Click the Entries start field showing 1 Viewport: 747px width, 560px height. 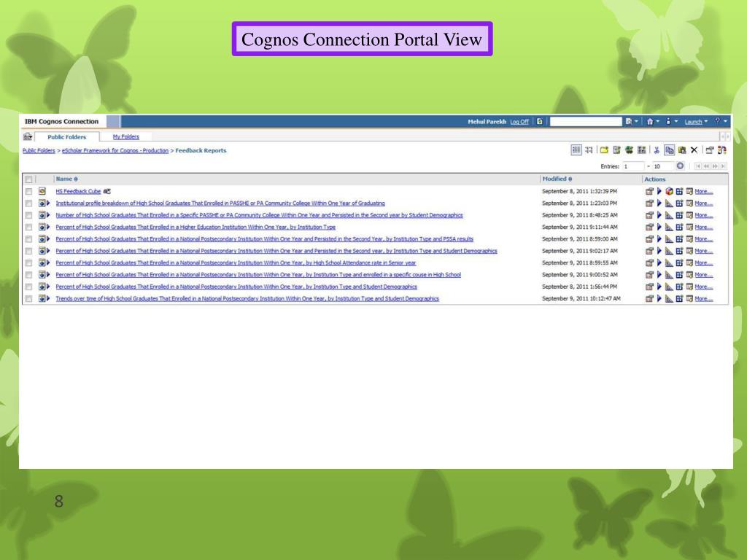click(x=633, y=166)
